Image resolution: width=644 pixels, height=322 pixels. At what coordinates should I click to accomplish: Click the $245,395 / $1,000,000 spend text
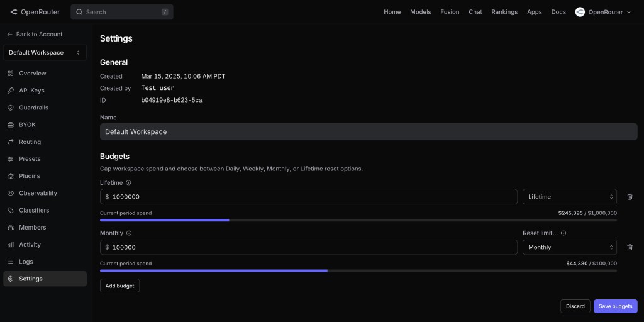point(587,213)
